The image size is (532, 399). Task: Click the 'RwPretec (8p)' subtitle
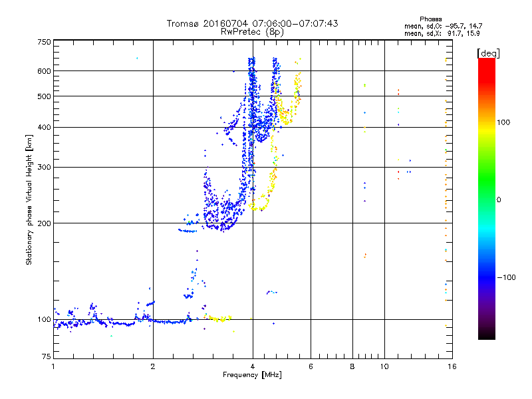252,32
